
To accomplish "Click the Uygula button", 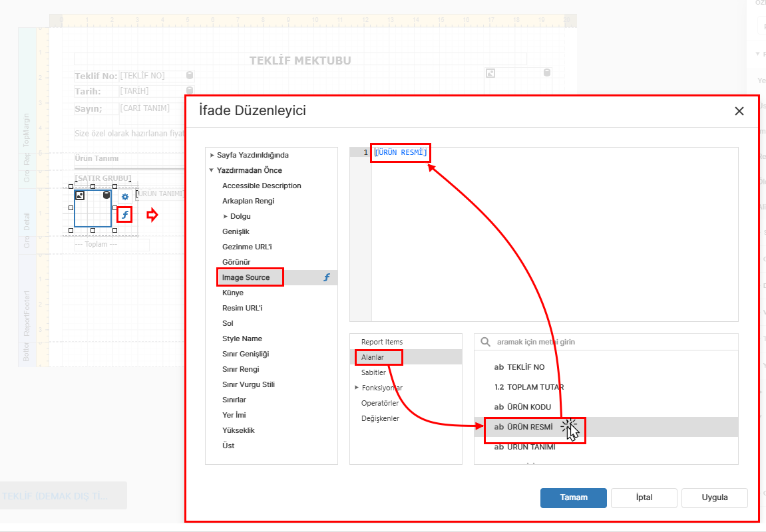I will pyautogui.click(x=715, y=498).
